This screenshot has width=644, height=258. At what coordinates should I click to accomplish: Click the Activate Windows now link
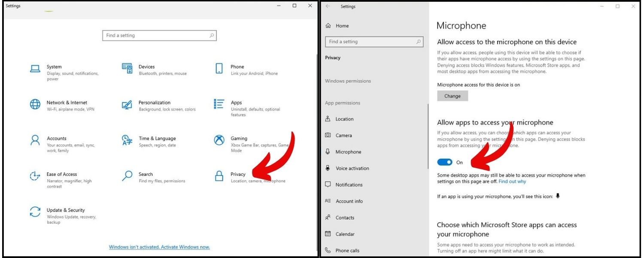[159, 247]
